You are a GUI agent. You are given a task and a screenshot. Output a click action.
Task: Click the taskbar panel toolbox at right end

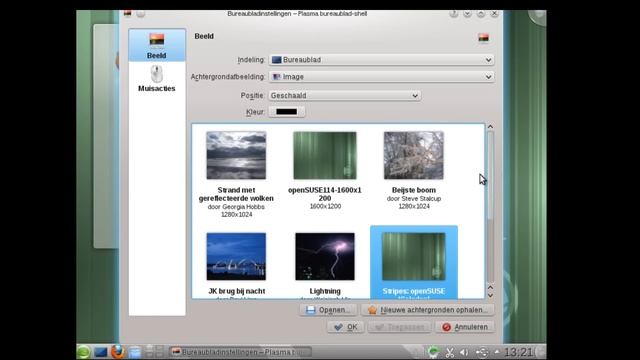click(x=541, y=352)
